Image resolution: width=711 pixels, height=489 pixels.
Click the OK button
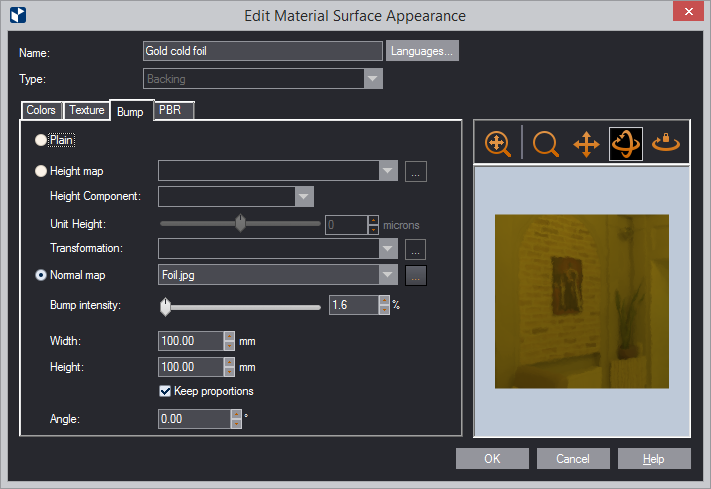(x=492, y=459)
